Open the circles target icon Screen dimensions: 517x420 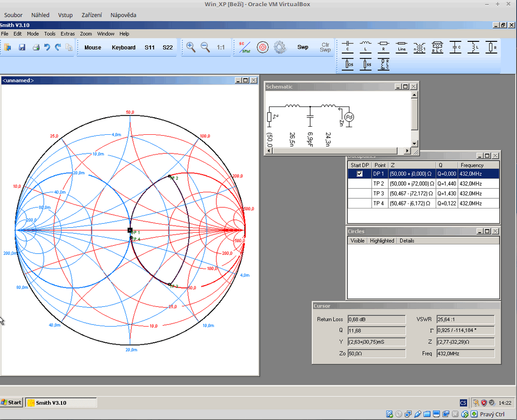(263, 47)
